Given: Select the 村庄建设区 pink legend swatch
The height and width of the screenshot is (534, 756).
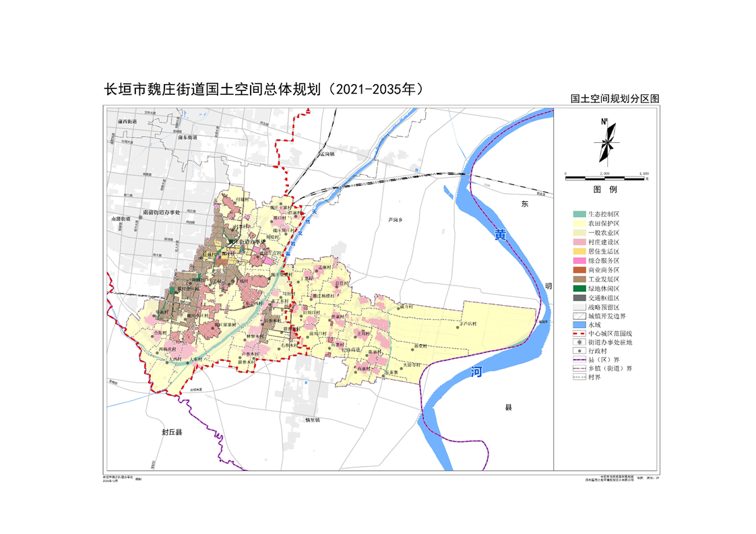Looking at the screenshot, I should point(577,242).
